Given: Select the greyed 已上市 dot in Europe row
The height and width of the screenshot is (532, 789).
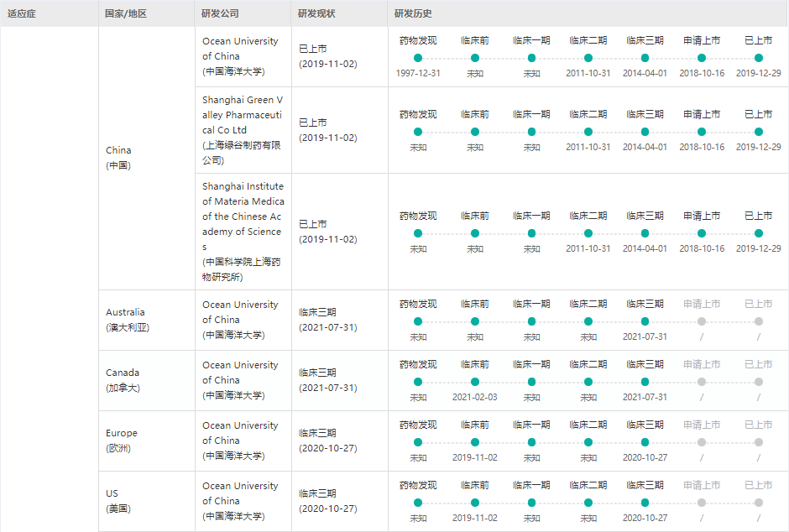Looking at the screenshot, I should 759,442.
